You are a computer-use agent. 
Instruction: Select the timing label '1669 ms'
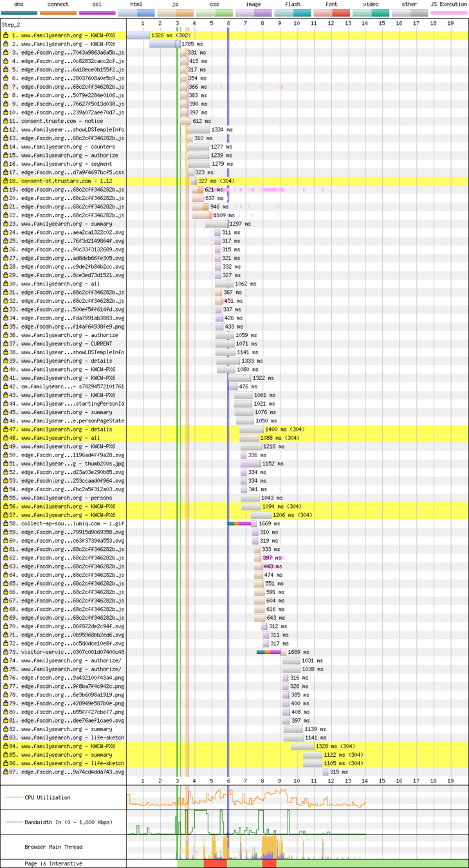tap(270, 523)
